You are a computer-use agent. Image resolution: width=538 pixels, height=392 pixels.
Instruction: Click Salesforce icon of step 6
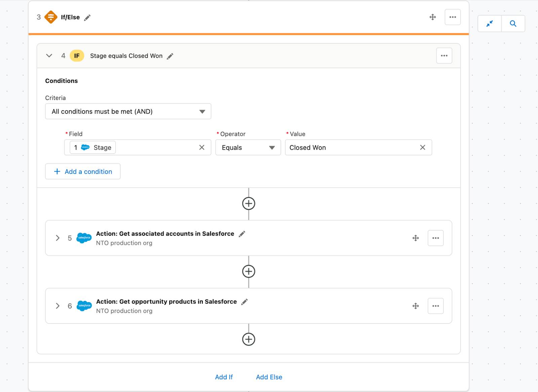pos(84,306)
